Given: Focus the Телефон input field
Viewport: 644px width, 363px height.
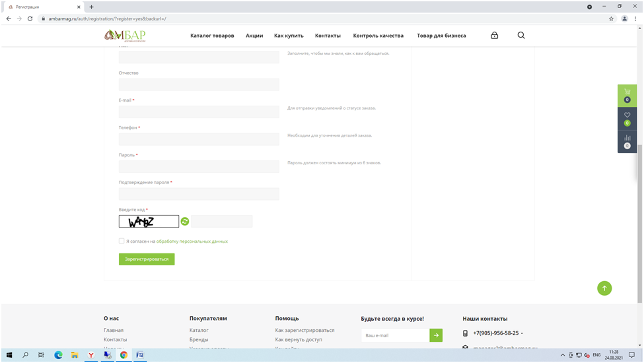Looking at the screenshot, I should 199,139.
